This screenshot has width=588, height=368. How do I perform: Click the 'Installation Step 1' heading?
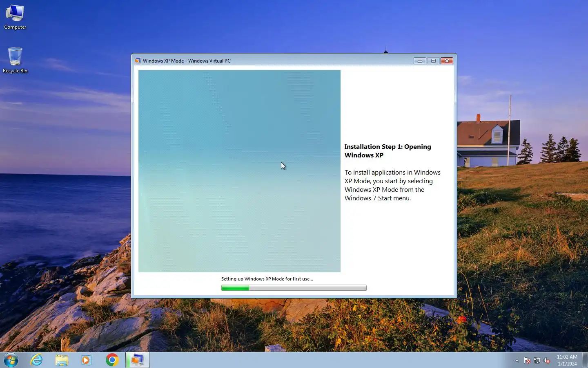coord(388,151)
